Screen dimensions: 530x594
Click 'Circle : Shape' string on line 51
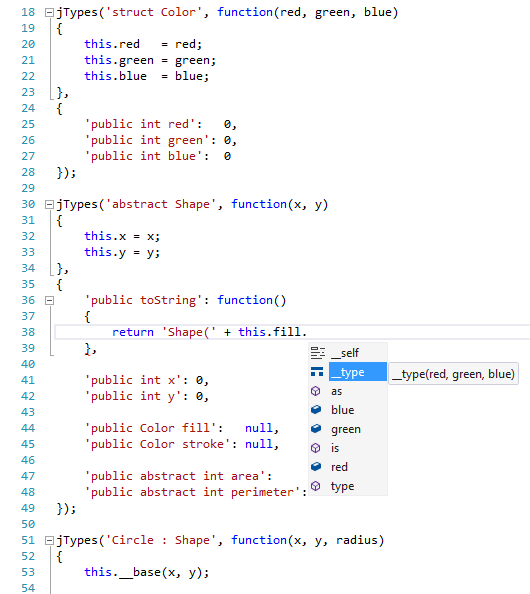[160, 540]
